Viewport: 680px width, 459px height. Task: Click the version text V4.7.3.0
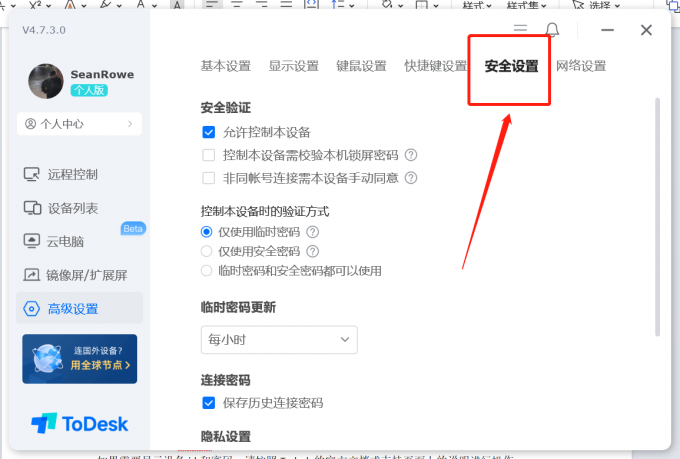click(x=44, y=30)
